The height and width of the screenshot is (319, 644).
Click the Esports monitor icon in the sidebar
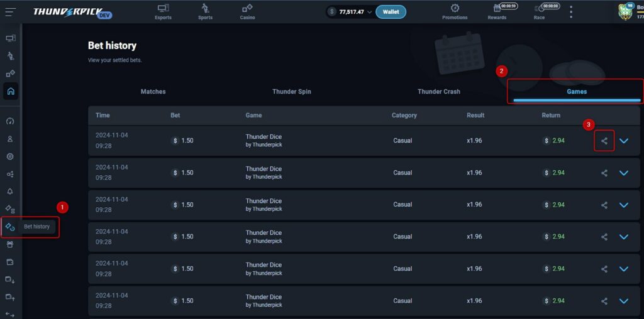tap(11, 38)
